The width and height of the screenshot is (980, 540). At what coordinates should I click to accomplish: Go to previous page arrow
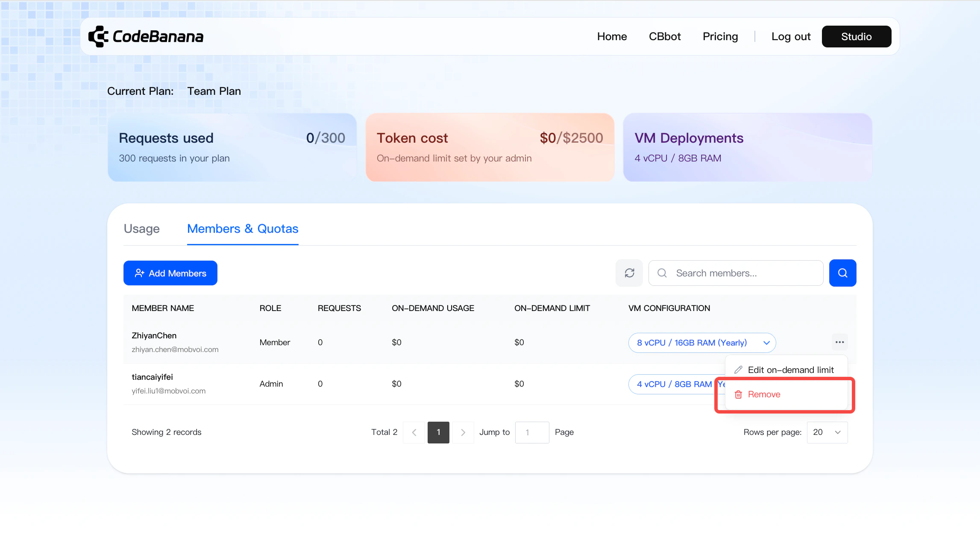click(x=414, y=432)
